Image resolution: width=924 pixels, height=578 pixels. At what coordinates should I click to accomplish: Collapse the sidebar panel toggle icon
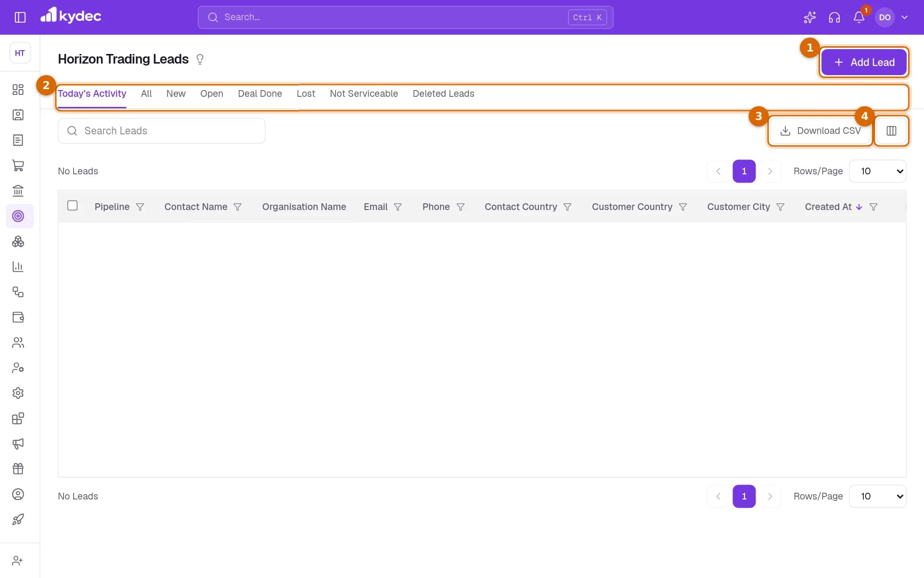click(20, 17)
